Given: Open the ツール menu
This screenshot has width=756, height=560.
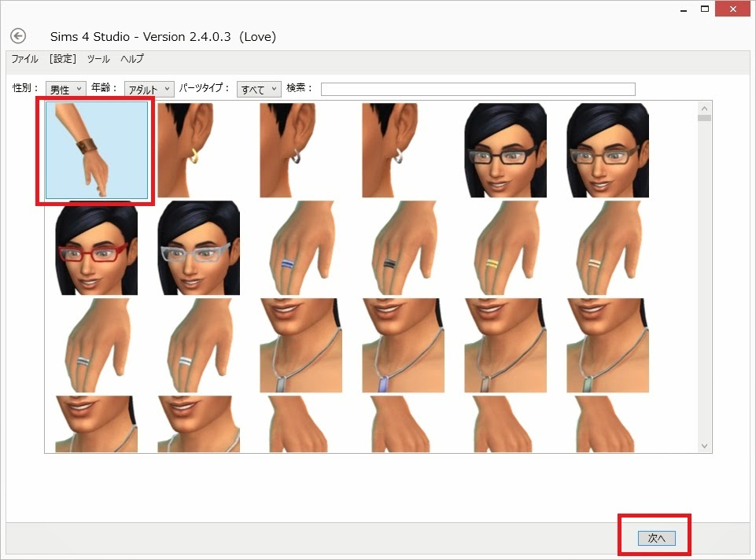Looking at the screenshot, I should pyautogui.click(x=98, y=59).
